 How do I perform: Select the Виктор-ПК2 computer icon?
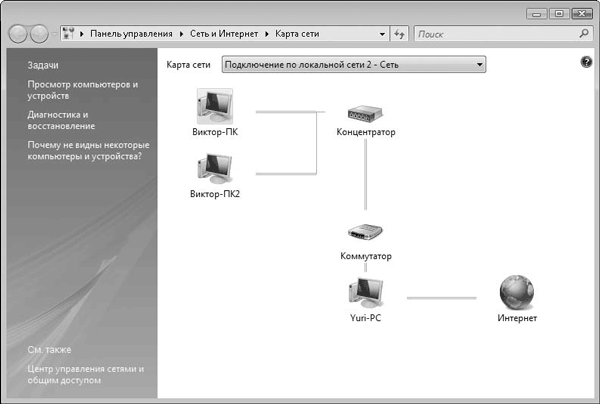(215, 168)
